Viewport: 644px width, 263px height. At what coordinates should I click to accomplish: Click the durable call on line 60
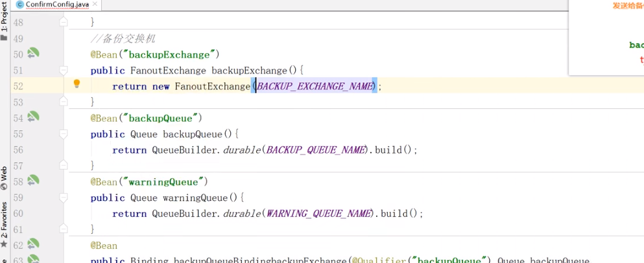[243, 214]
